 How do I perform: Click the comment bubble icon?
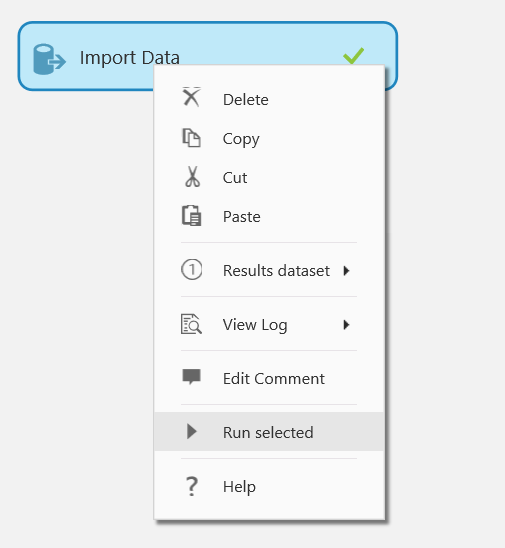point(192,377)
